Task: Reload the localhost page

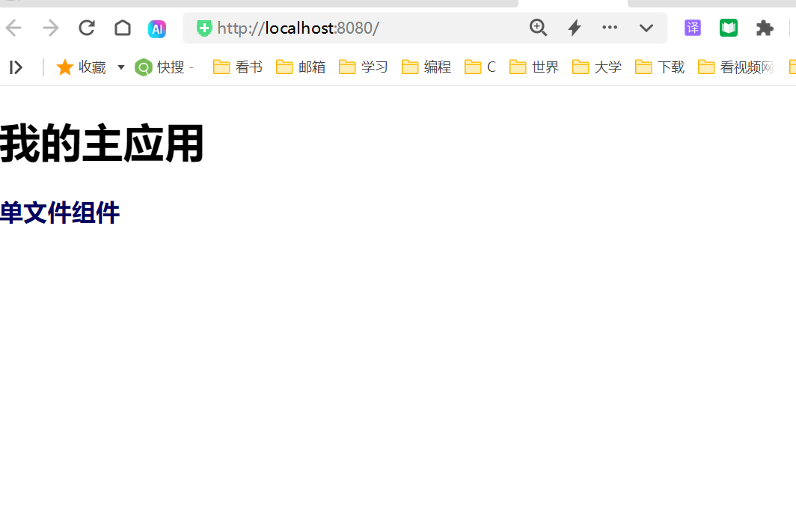Action: click(x=87, y=28)
